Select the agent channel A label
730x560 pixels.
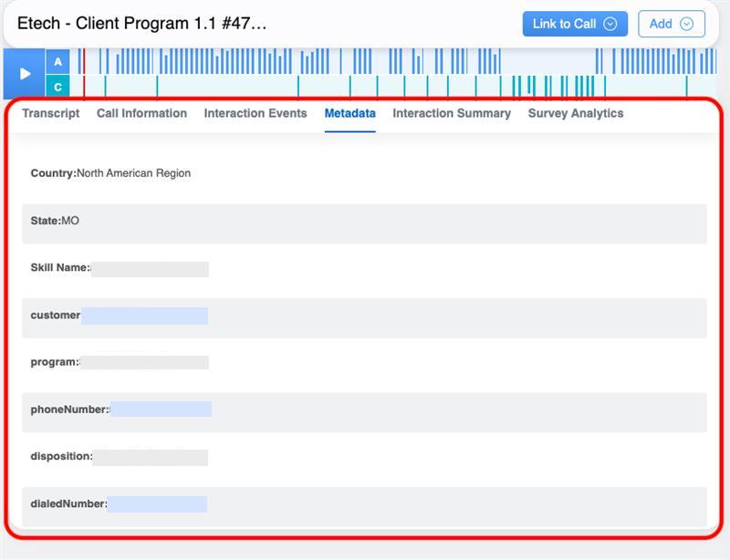tap(58, 62)
